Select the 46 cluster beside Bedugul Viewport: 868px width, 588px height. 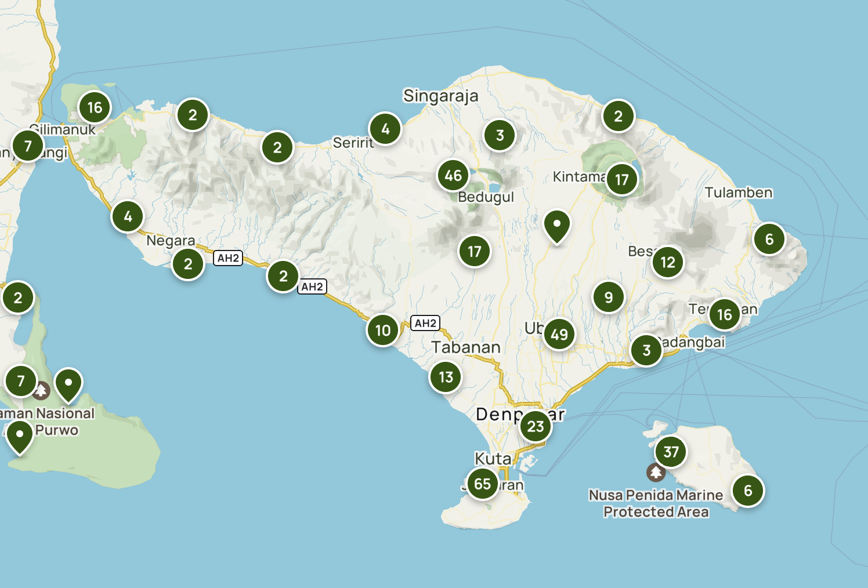pyautogui.click(x=453, y=175)
